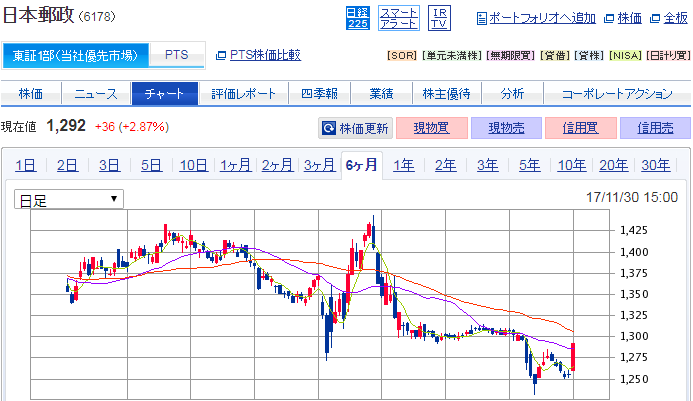Click the 貸借 tag
The height and width of the screenshot is (401, 693).
tap(555, 56)
